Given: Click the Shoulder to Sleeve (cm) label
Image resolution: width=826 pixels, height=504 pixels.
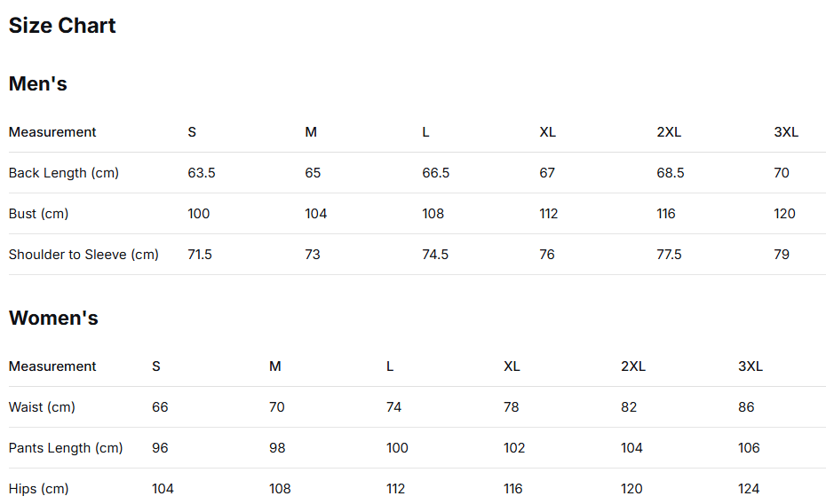Looking at the screenshot, I should click(83, 255).
